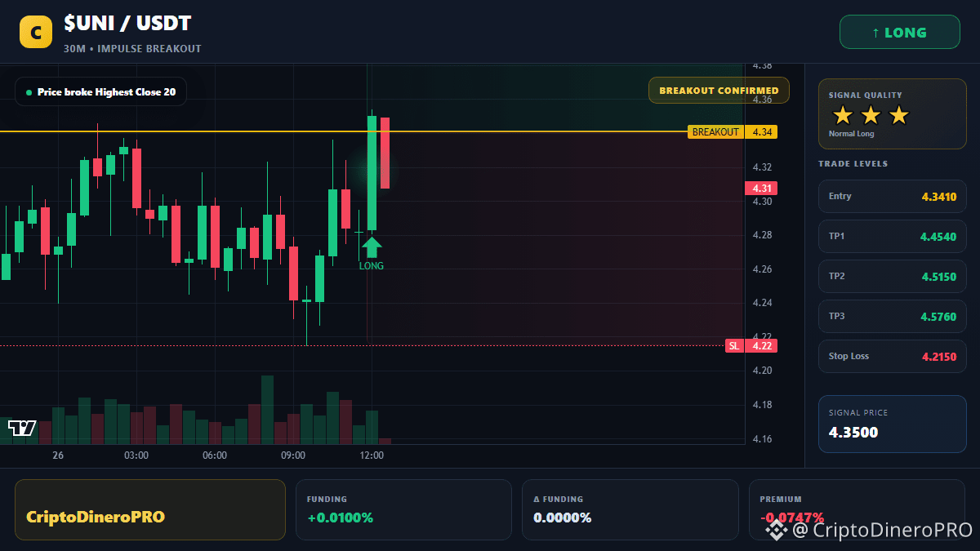Screen dimensions: 980x551
Task: Click the 30M • IMPULSE BREAKOUT subtitle
Action: pos(132,49)
